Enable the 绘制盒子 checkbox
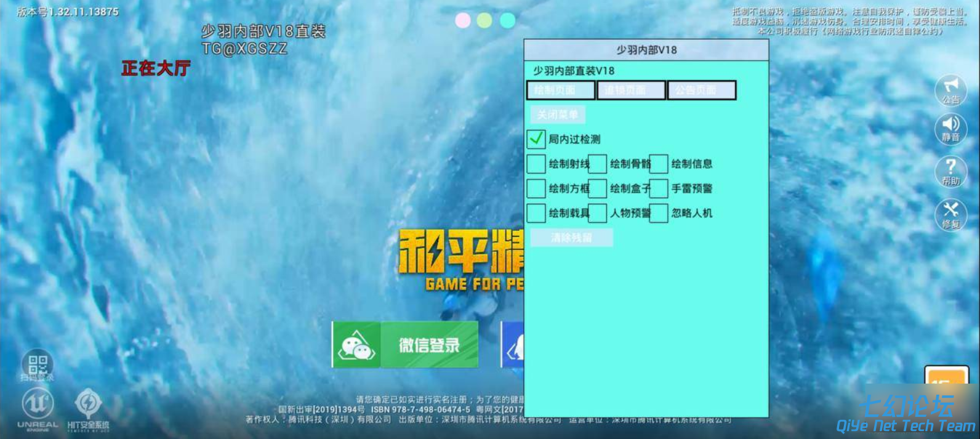Image resolution: width=980 pixels, height=439 pixels. tap(597, 188)
